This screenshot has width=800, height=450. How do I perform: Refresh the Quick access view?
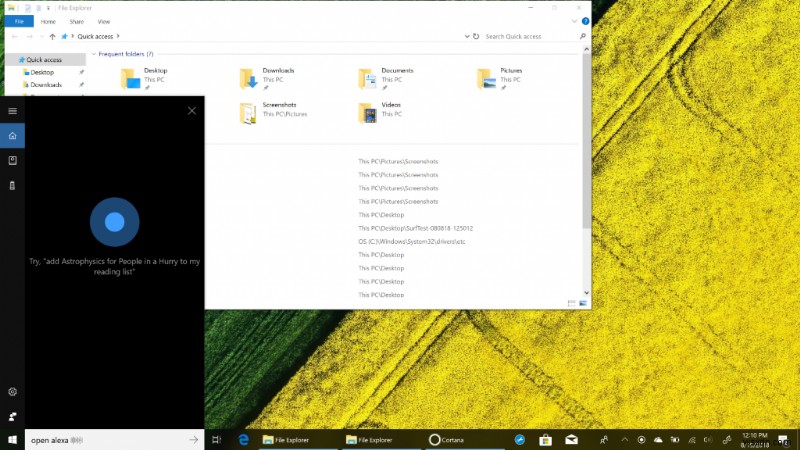tap(476, 36)
